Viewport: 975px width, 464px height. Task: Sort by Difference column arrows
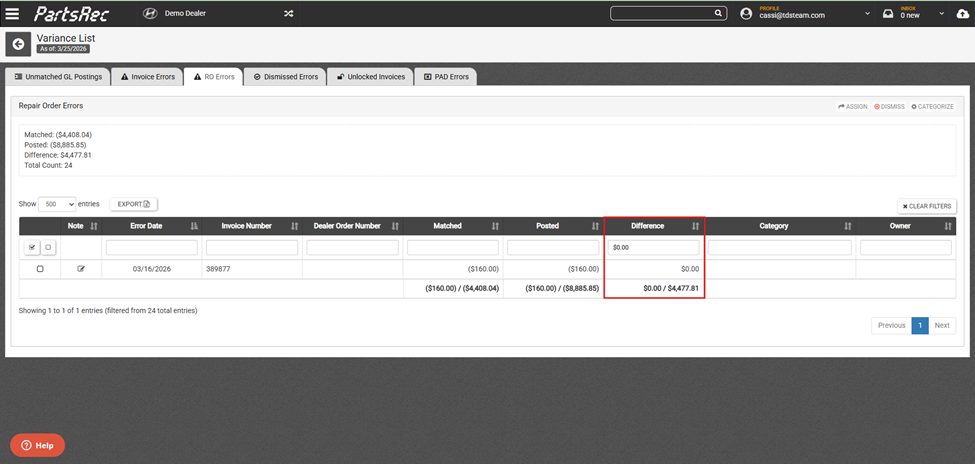(696, 226)
